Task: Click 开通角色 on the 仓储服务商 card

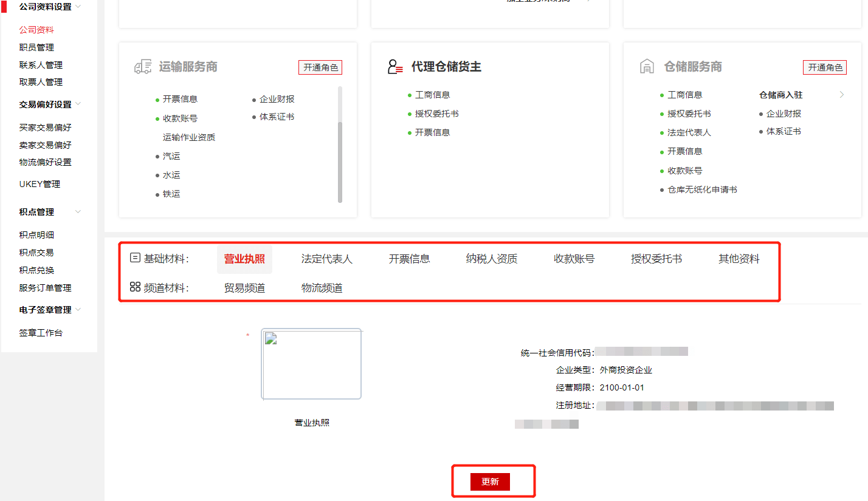Action: [x=825, y=67]
